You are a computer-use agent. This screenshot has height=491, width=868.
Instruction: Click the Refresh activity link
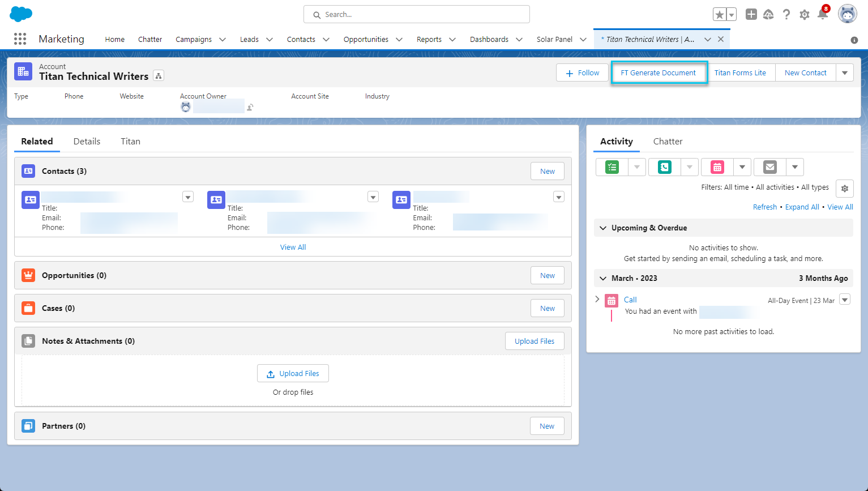(x=765, y=207)
